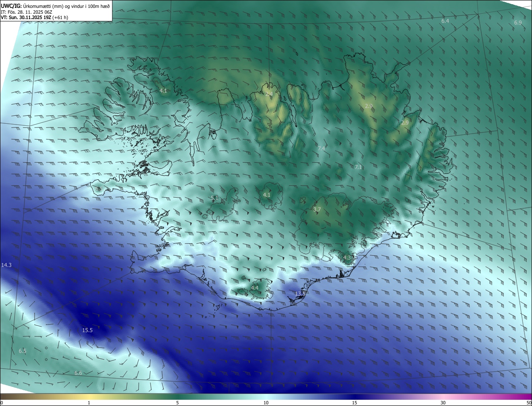Click the map value label '6.9'
The image size is (532, 406).
coord(518,23)
